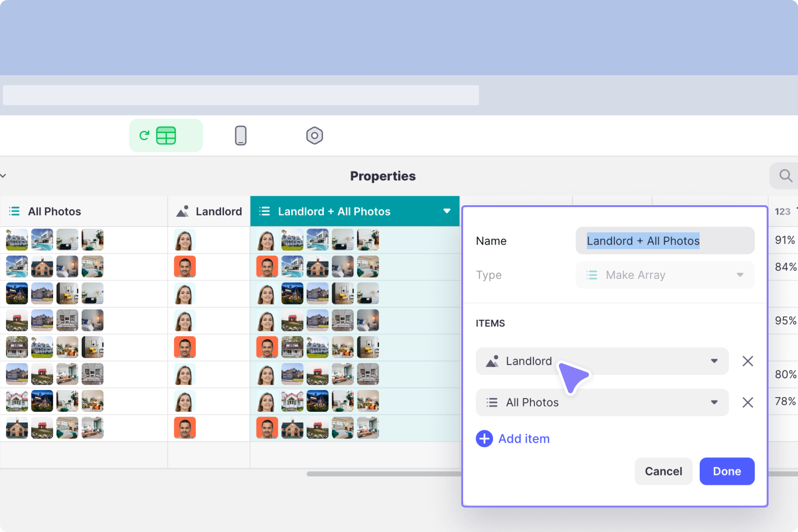Screen dimensions: 798x532
Task: Edit the column Name text field
Action: (665, 241)
